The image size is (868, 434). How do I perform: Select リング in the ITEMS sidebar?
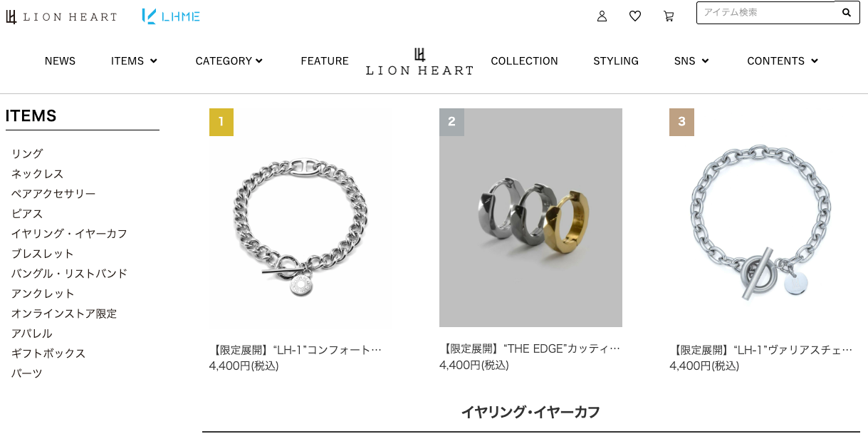click(27, 154)
